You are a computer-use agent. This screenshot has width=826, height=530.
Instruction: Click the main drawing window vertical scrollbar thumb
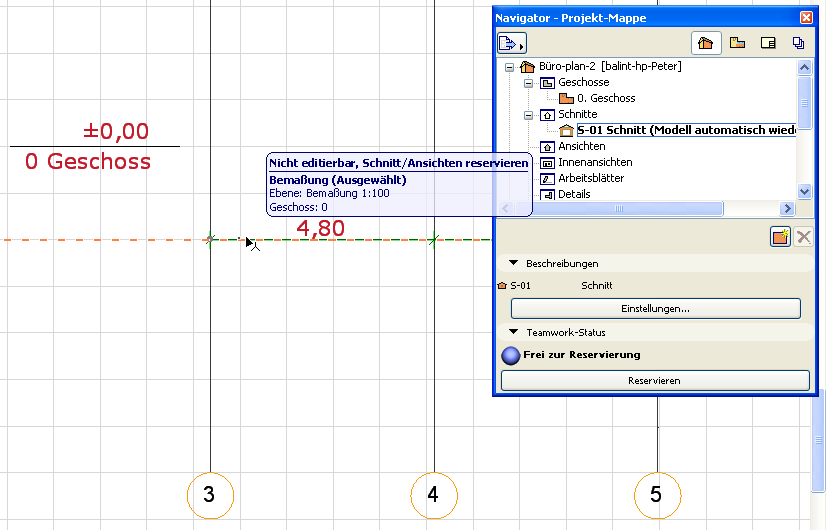tap(818, 440)
